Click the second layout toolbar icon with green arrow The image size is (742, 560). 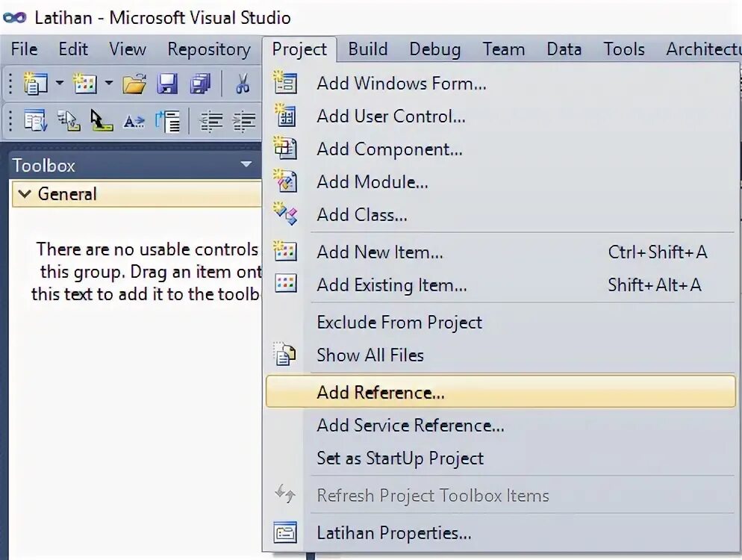click(x=69, y=121)
